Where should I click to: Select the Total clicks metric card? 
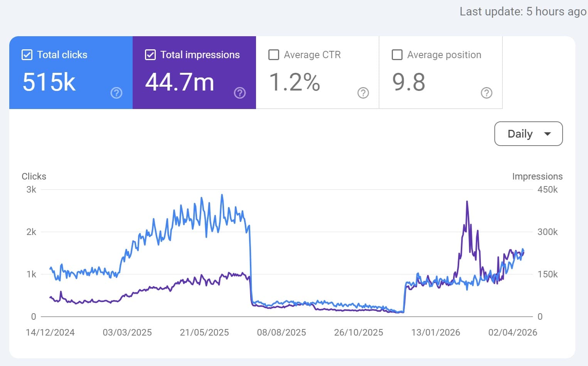pos(71,72)
